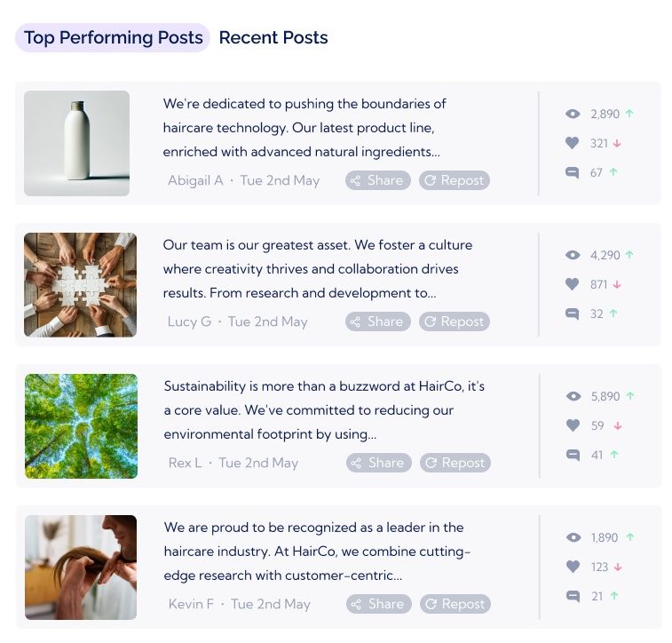Repost Kevin F's industry leader post
The image size is (672, 643).
(x=455, y=604)
